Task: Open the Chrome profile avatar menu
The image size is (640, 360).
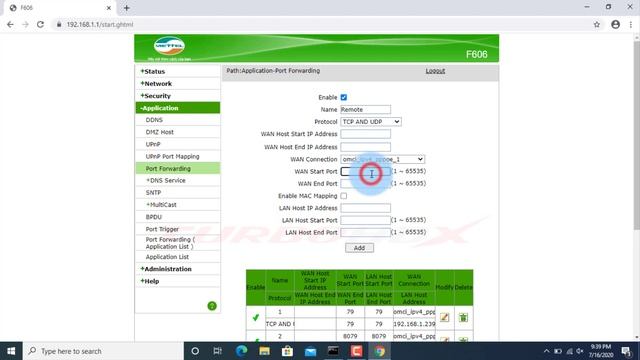Action: [x=616, y=24]
